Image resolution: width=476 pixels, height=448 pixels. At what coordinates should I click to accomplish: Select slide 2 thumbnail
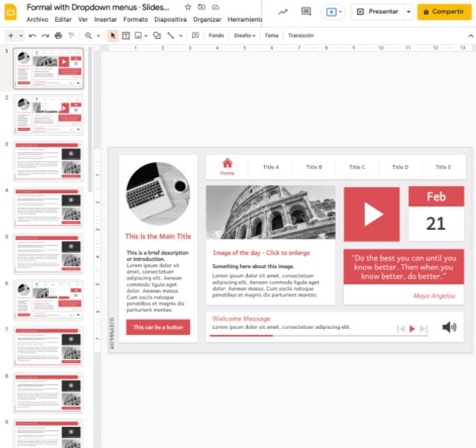48,115
